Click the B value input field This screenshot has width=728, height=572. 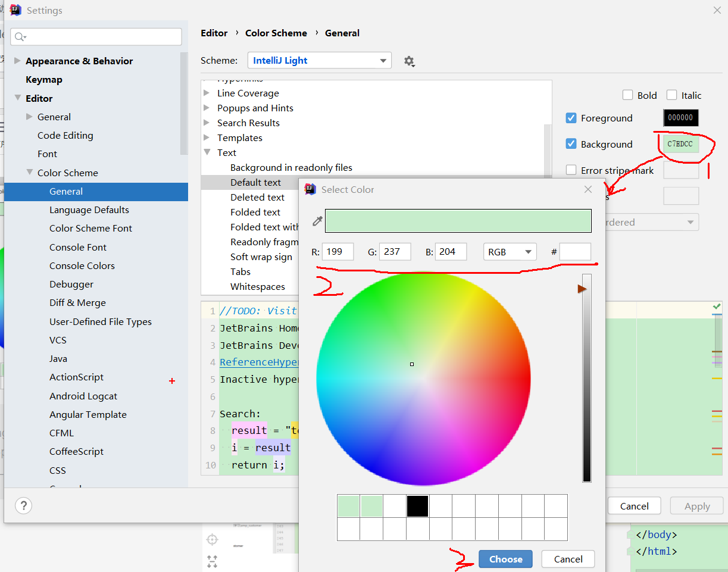pos(451,252)
